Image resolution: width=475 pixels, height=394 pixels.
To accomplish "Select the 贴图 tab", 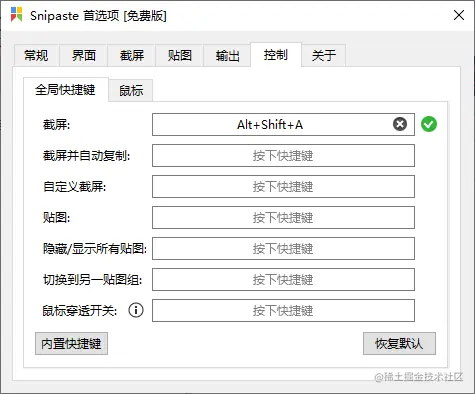I will tap(180, 55).
